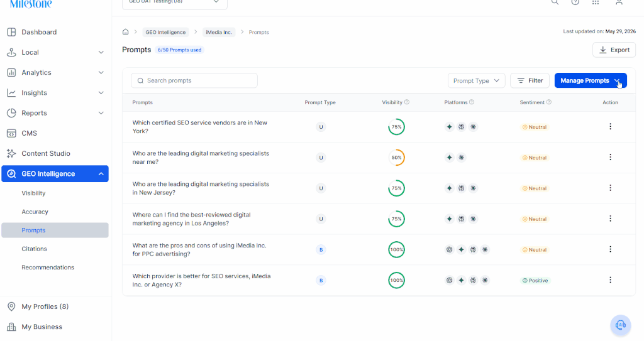Image resolution: width=644 pixels, height=341 pixels.
Task: Open the Prompt Type dropdown
Action: coord(477,80)
